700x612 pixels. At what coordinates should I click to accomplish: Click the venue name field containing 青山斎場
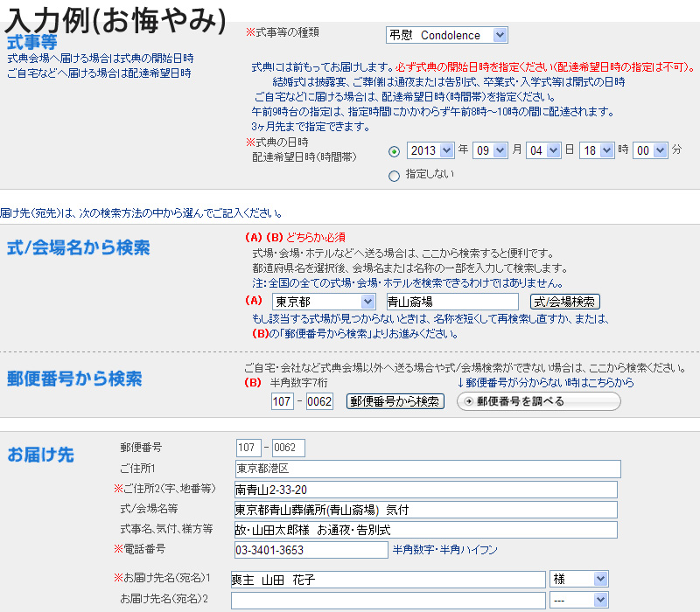click(x=451, y=302)
